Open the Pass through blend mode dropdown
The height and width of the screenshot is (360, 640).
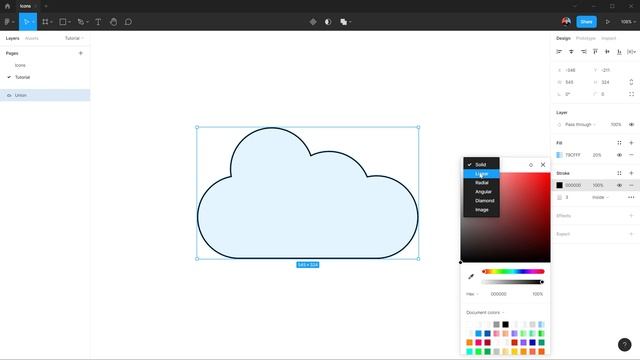[x=580, y=124]
